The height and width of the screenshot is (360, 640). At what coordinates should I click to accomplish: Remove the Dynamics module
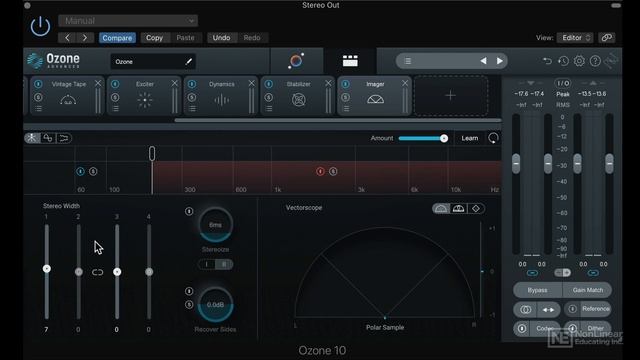[x=251, y=83]
